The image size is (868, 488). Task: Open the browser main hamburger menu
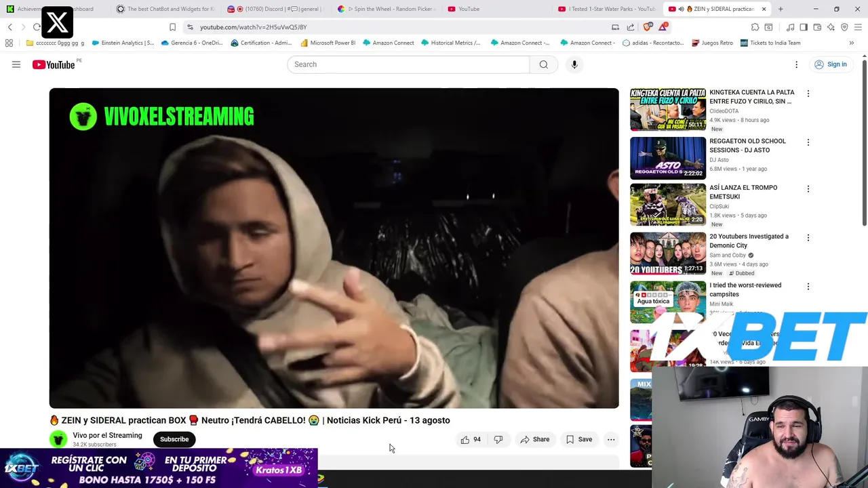pyautogui.click(x=858, y=27)
